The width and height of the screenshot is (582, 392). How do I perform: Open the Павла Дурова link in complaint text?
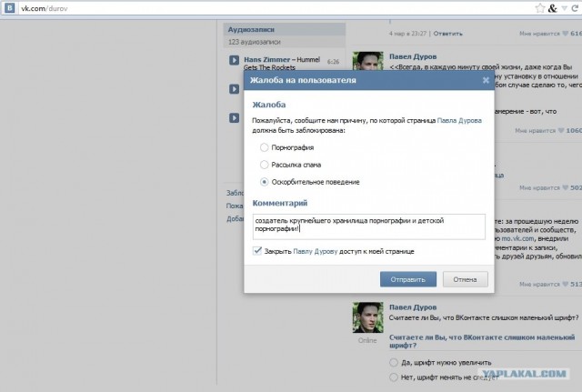(459, 120)
